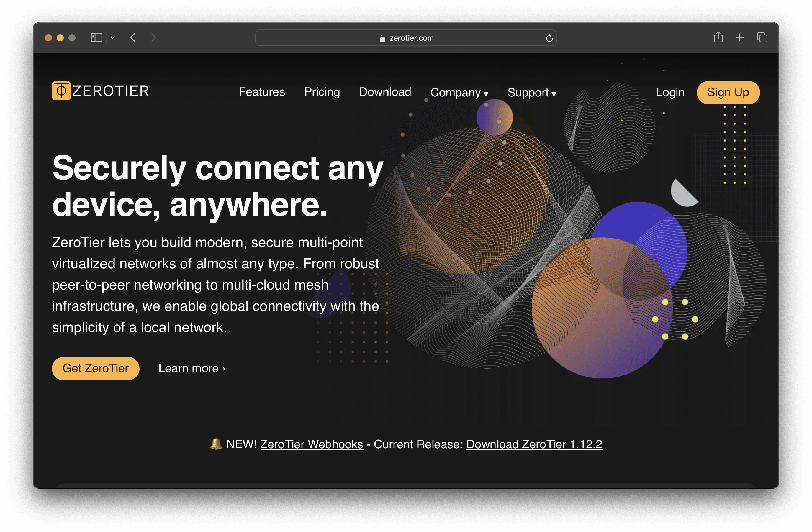Image resolution: width=812 pixels, height=532 pixels.
Task: Reload the page with the refresh icon
Action: tap(549, 38)
